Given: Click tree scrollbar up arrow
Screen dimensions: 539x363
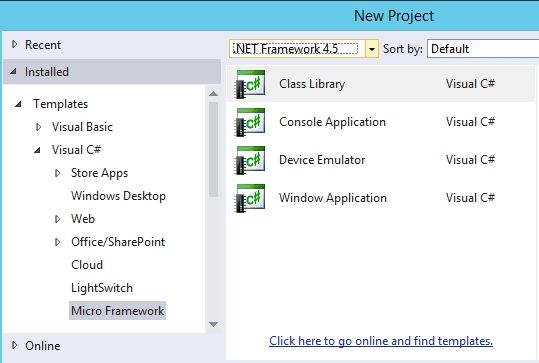Looking at the screenshot, I should (213, 94).
